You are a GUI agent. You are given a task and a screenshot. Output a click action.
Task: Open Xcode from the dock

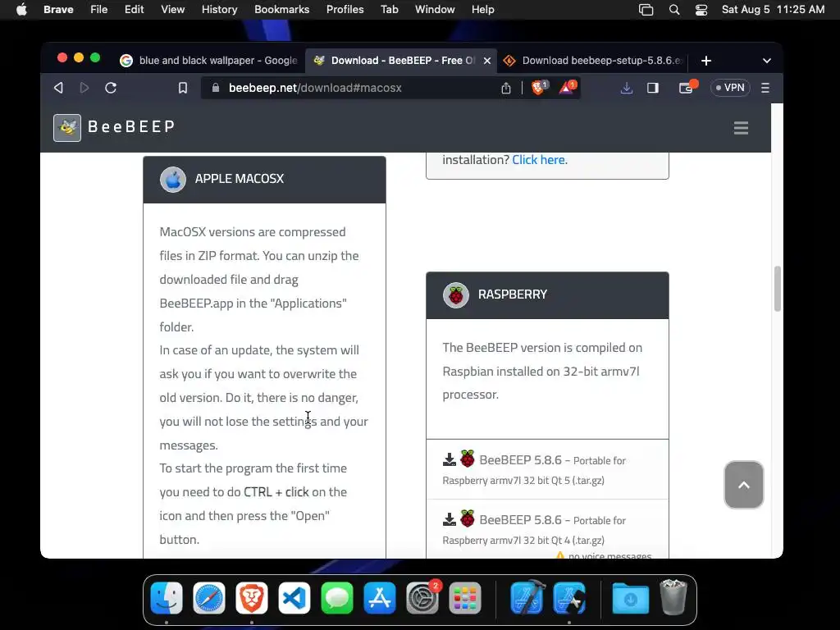[x=527, y=598]
